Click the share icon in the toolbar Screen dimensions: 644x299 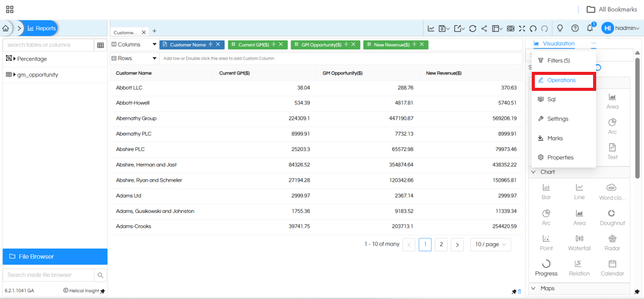click(x=484, y=28)
